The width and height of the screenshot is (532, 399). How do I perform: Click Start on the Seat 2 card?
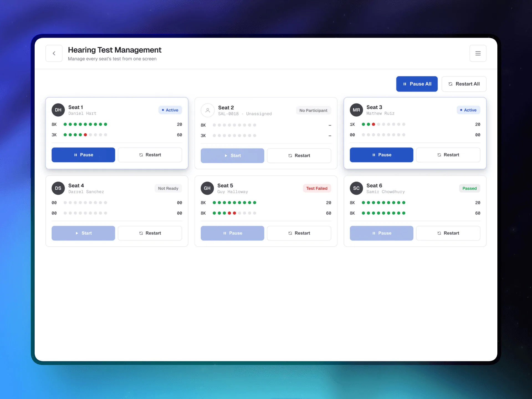click(232, 156)
